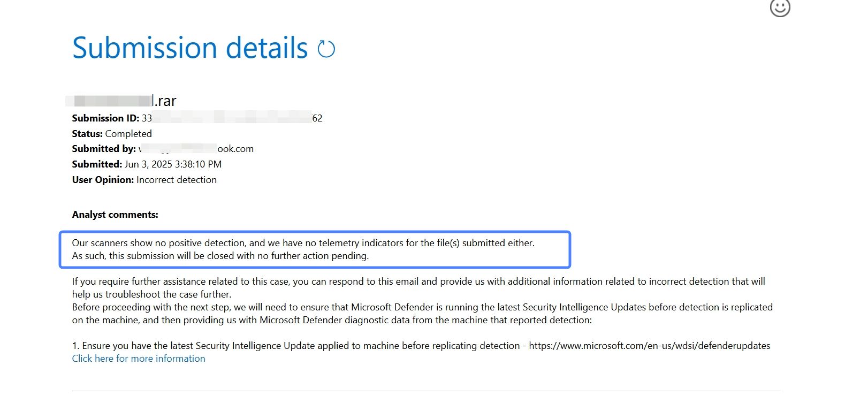
Task: Open the 'Click here for more information' link
Action: click(139, 359)
